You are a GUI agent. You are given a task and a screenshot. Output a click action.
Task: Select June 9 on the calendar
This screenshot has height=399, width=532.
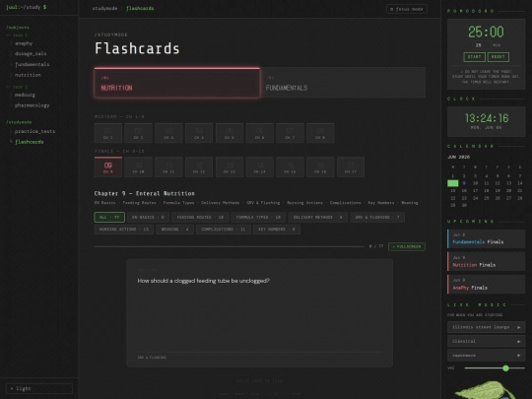[464, 183]
